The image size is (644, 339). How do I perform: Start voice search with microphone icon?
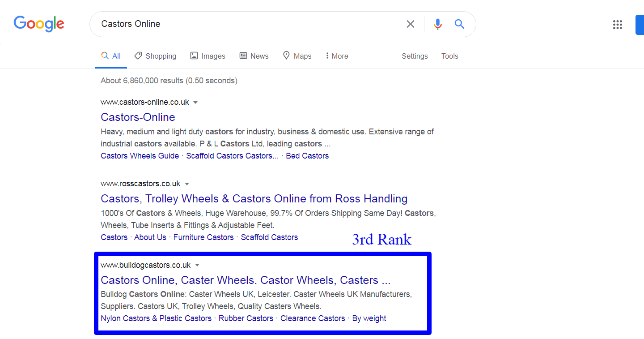tap(438, 24)
